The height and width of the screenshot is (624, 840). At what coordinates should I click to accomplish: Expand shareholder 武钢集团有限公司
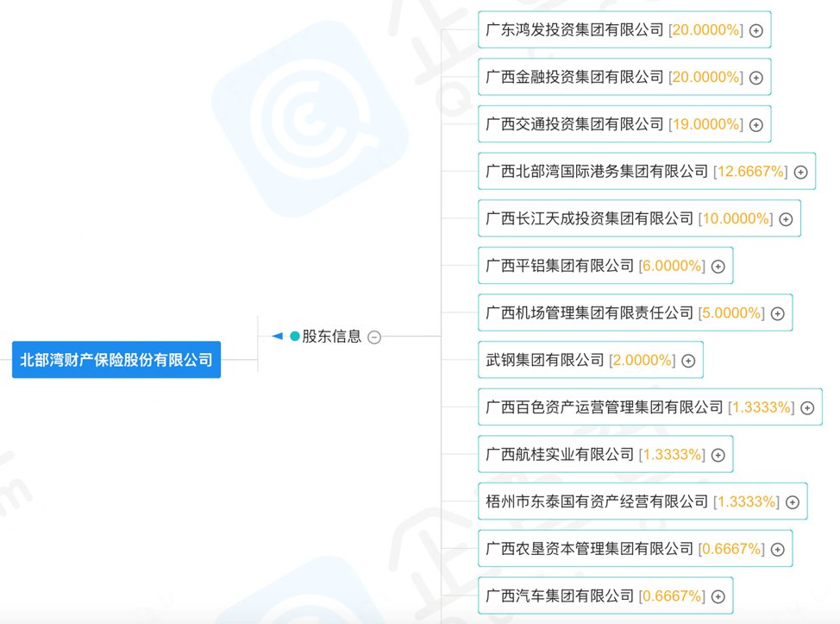coord(687,360)
